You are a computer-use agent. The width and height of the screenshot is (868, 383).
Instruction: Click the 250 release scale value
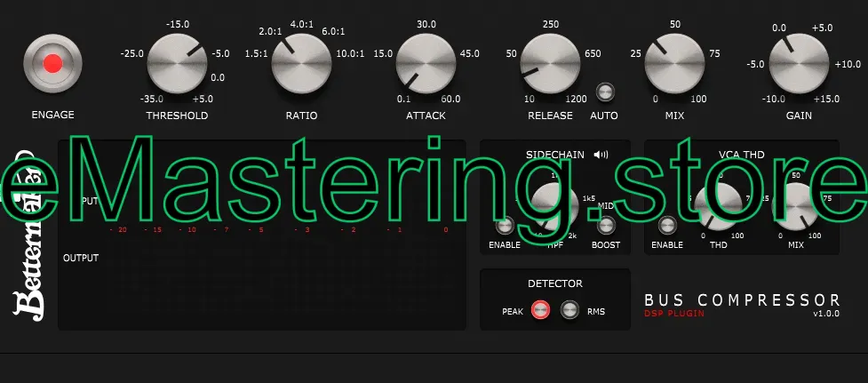coord(551,24)
